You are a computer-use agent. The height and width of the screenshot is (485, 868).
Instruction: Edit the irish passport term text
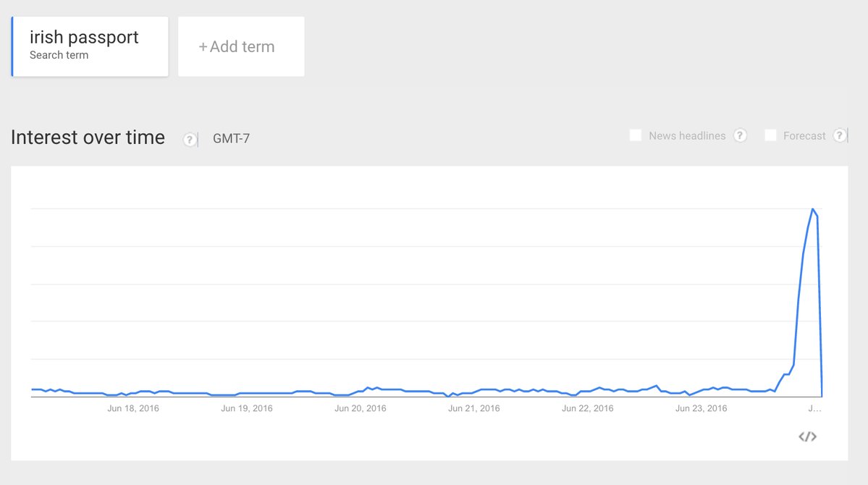pyautogui.click(x=84, y=38)
